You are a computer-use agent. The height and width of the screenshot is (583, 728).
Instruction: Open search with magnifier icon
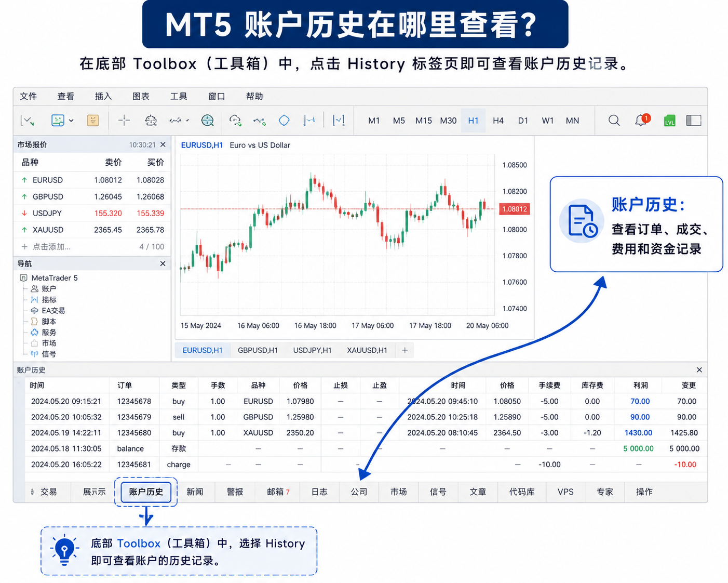tap(614, 121)
